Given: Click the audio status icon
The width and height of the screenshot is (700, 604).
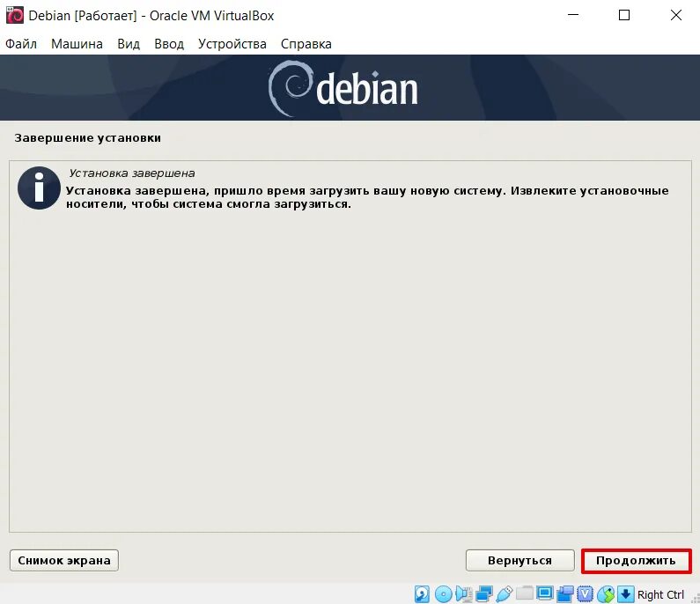Looking at the screenshot, I should (x=464, y=594).
